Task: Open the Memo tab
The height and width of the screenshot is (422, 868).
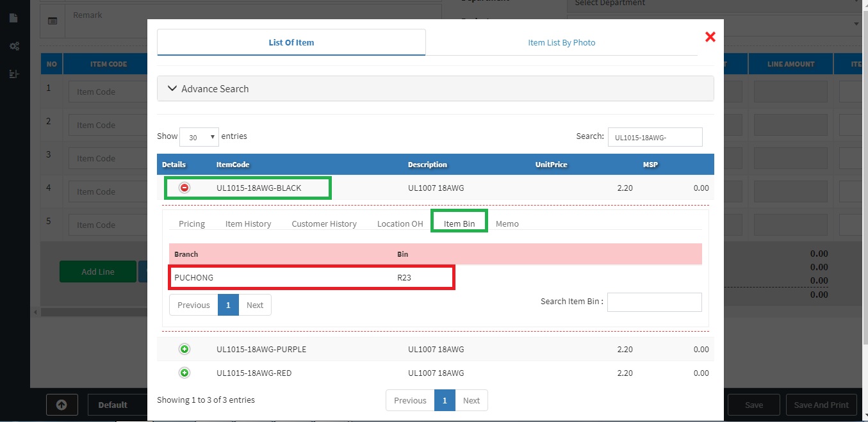Action: [x=507, y=223]
